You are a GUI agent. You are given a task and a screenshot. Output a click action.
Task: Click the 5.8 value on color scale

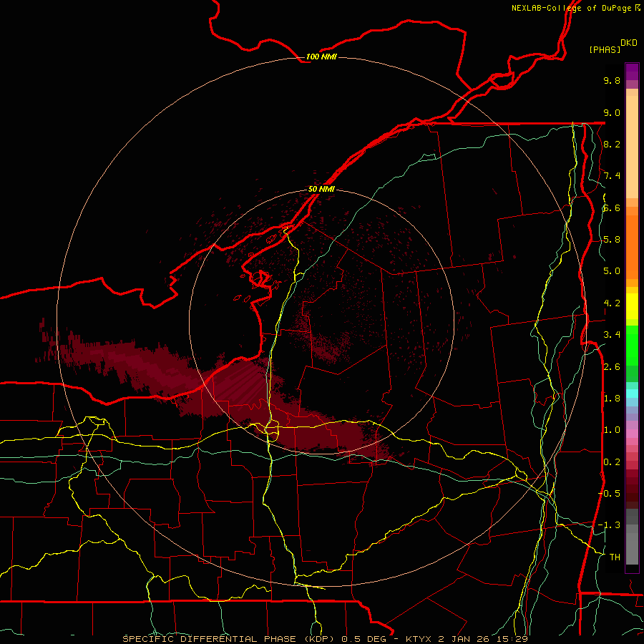point(612,240)
